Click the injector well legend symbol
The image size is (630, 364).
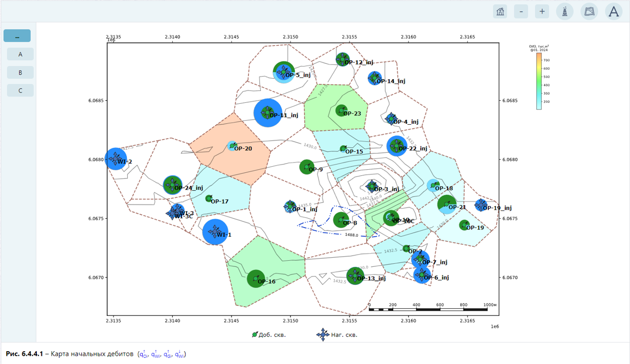(x=323, y=335)
